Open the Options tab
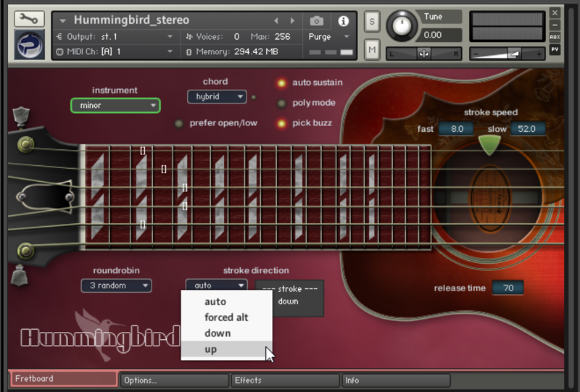The height and width of the screenshot is (392, 580). 174,380
